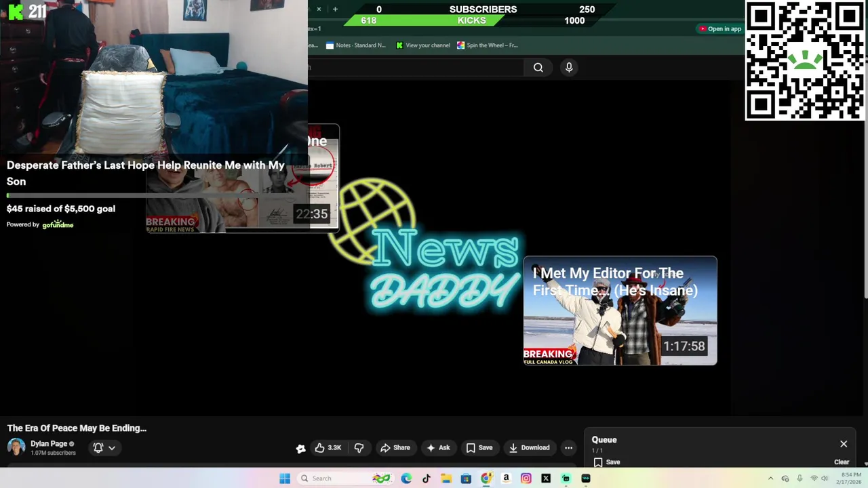Image resolution: width=868 pixels, height=488 pixels.
Task: Open the 'I Met My Editor For The First Time' video card
Action: (620, 311)
